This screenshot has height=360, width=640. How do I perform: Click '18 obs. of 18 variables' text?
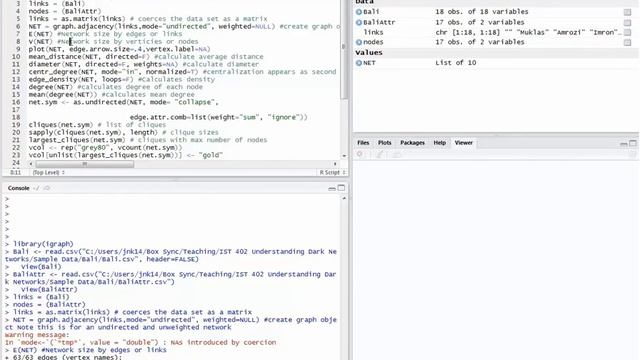coord(482,12)
